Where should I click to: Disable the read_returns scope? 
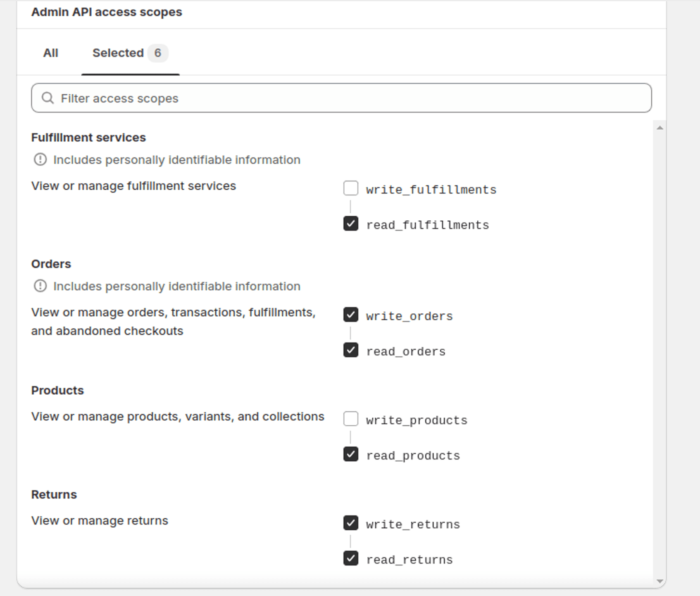click(351, 558)
